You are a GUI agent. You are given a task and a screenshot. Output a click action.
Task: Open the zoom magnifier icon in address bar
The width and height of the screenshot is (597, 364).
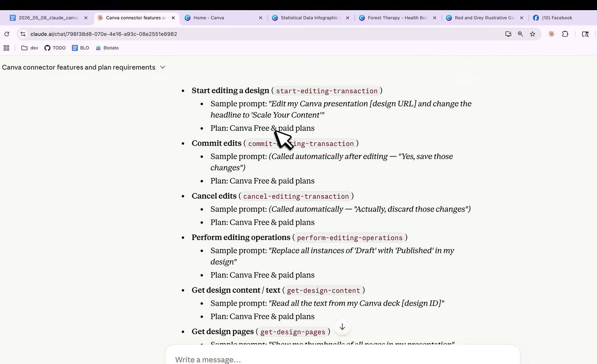(x=520, y=34)
